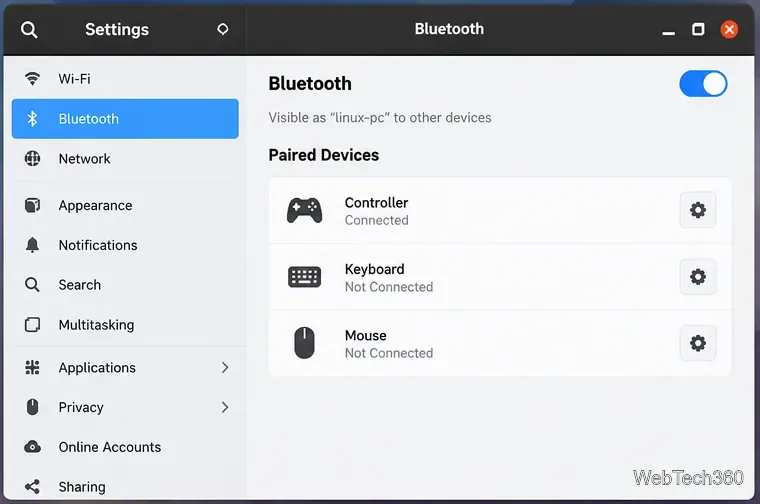Click the Notifications bell icon
760x504 pixels.
point(32,245)
